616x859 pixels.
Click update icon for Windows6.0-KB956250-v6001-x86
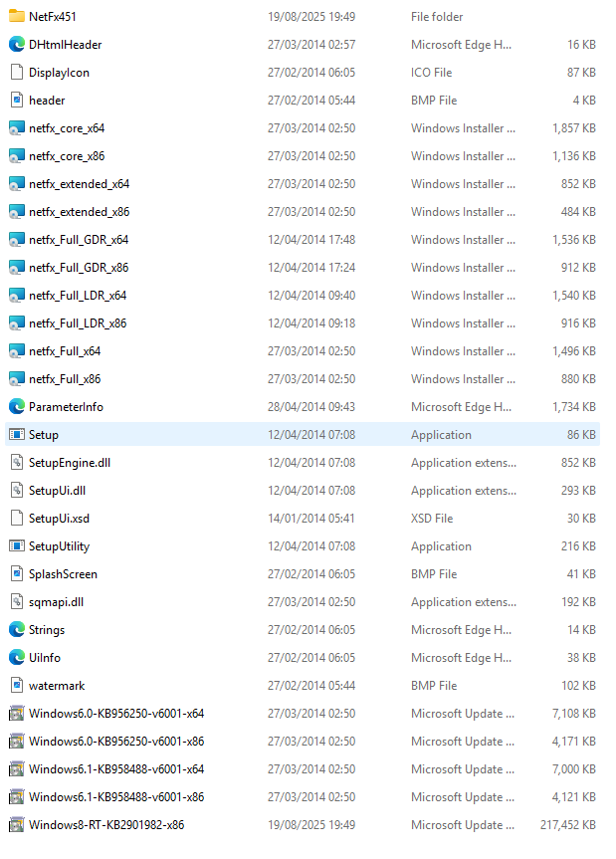[x=17, y=742]
